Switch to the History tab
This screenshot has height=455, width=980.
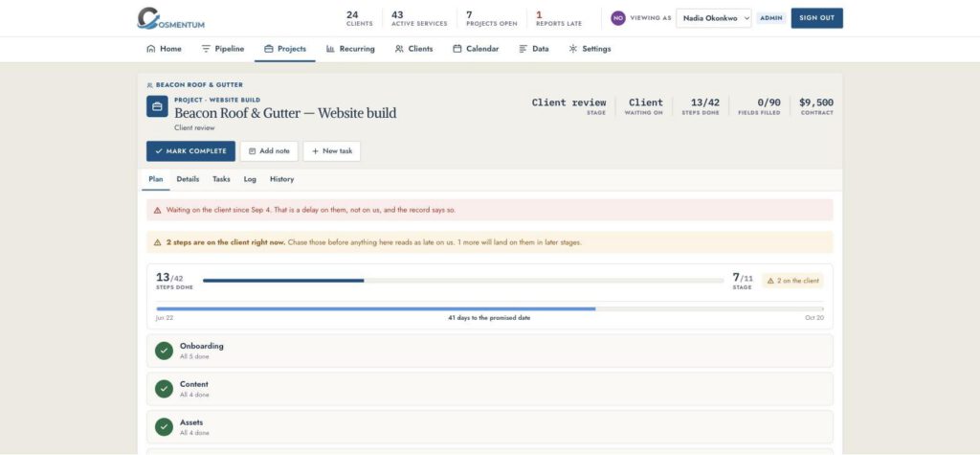[x=282, y=179]
